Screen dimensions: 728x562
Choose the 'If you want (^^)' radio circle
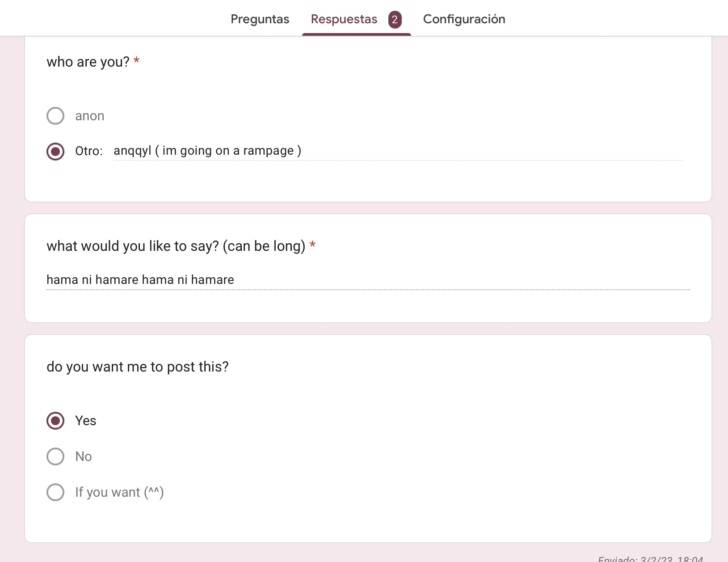pyautogui.click(x=55, y=492)
